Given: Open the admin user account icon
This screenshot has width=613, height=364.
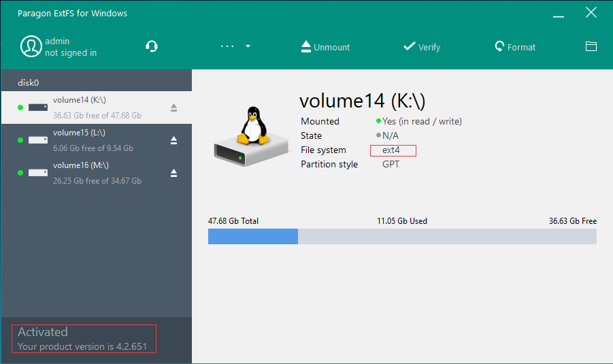Looking at the screenshot, I should coord(31,46).
